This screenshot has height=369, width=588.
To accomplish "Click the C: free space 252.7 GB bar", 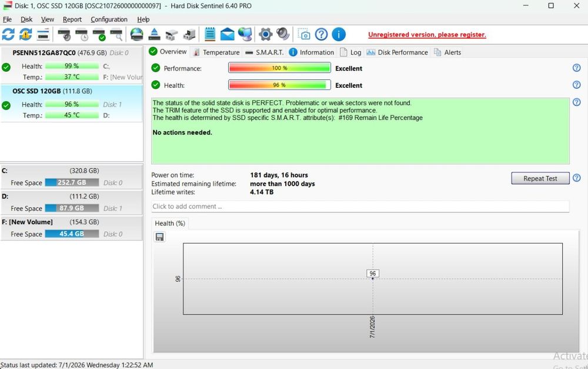I will 72,182.
